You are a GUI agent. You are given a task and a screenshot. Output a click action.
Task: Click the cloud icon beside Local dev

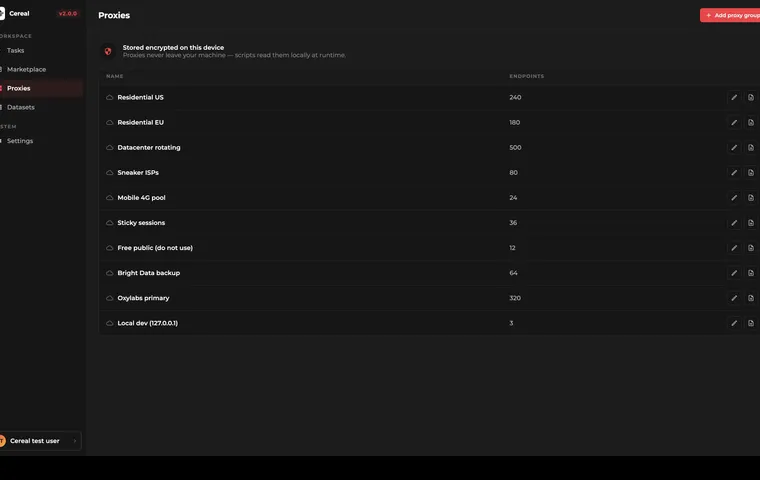(x=110, y=323)
